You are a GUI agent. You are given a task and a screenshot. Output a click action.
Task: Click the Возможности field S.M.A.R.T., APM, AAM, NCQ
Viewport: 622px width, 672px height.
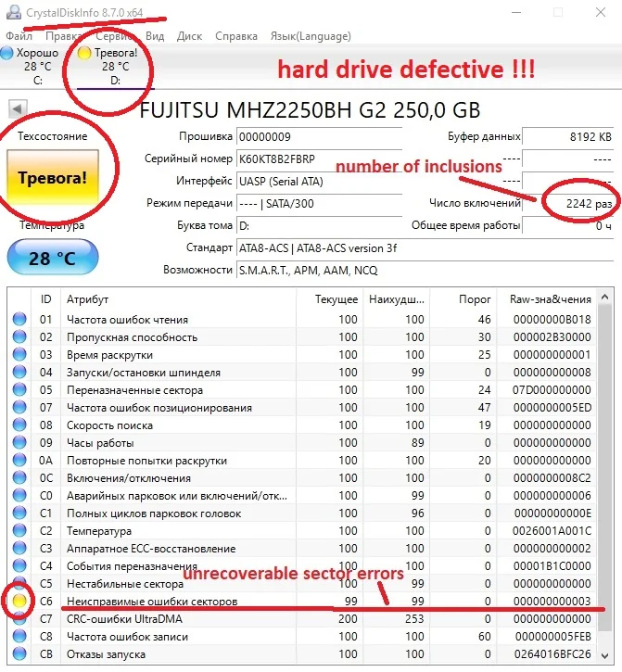pyautogui.click(x=425, y=271)
